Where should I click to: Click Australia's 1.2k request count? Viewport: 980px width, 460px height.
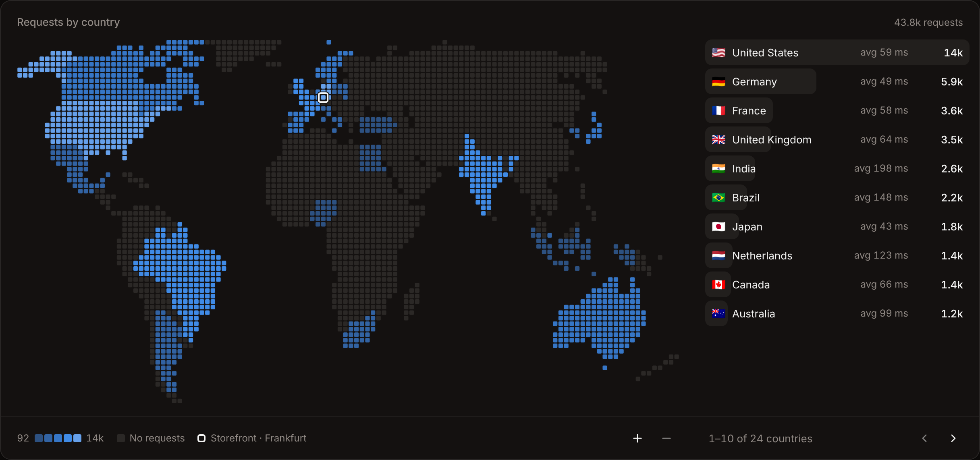coord(952,314)
